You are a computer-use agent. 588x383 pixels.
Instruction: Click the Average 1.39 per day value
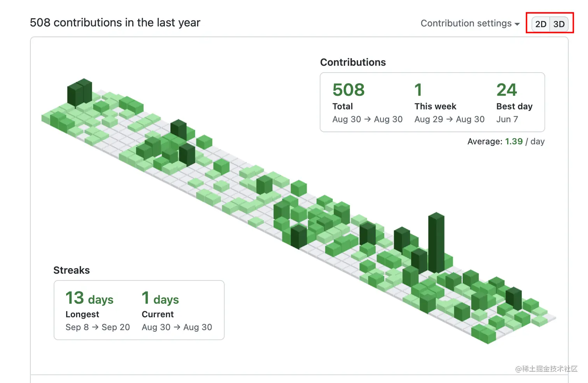(514, 141)
